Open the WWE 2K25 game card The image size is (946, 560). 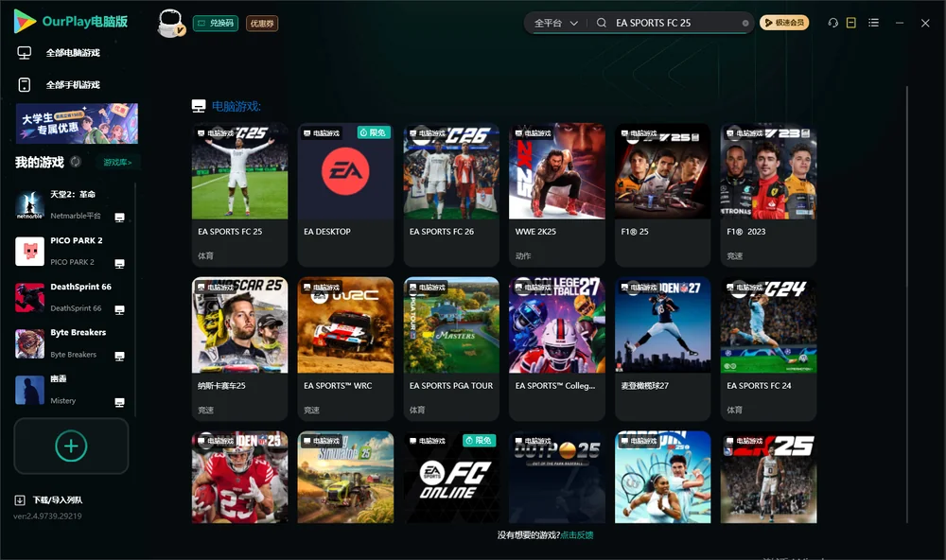point(557,195)
